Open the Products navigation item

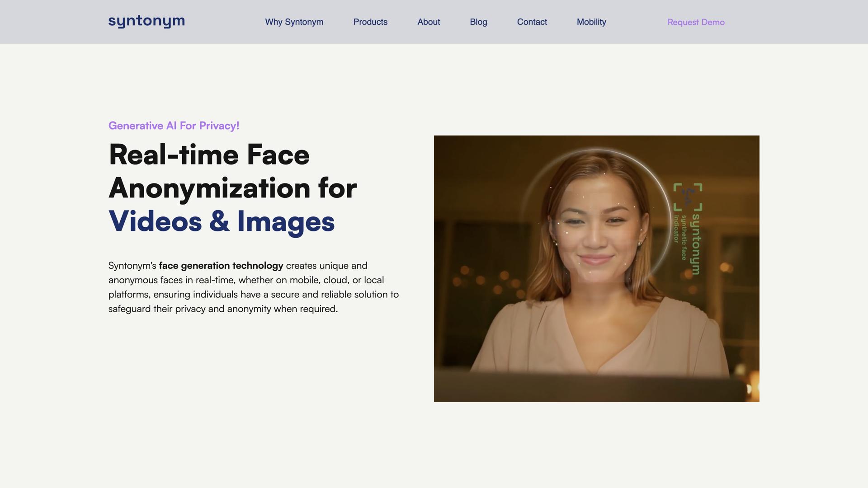point(370,22)
